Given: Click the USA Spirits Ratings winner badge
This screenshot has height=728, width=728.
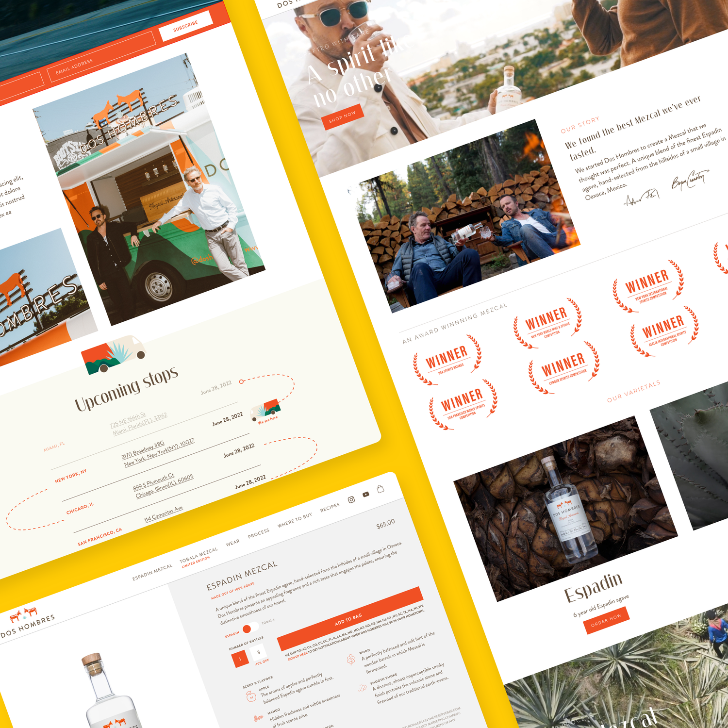Looking at the screenshot, I should pos(447,360).
